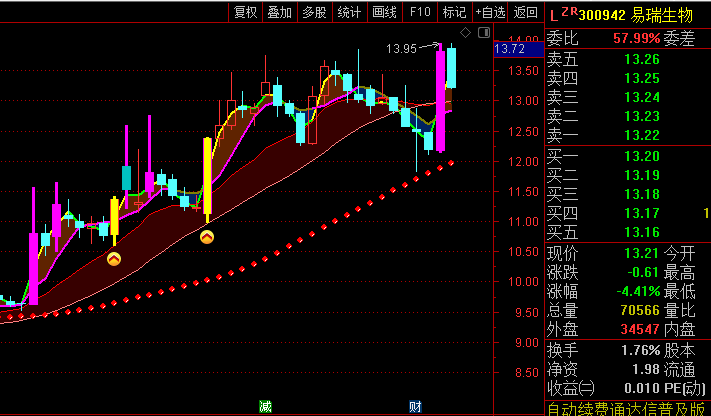Open the 多股 multi-stock view
711x416 pixels.
[315, 12]
